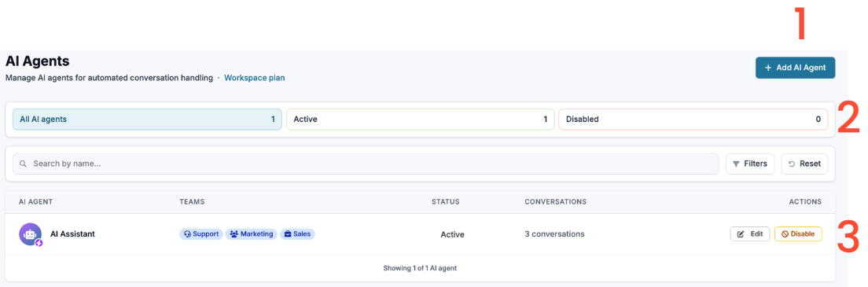The height and width of the screenshot is (287, 868).
Task: Click the Add AI Agent button
Action: (795, 68)
